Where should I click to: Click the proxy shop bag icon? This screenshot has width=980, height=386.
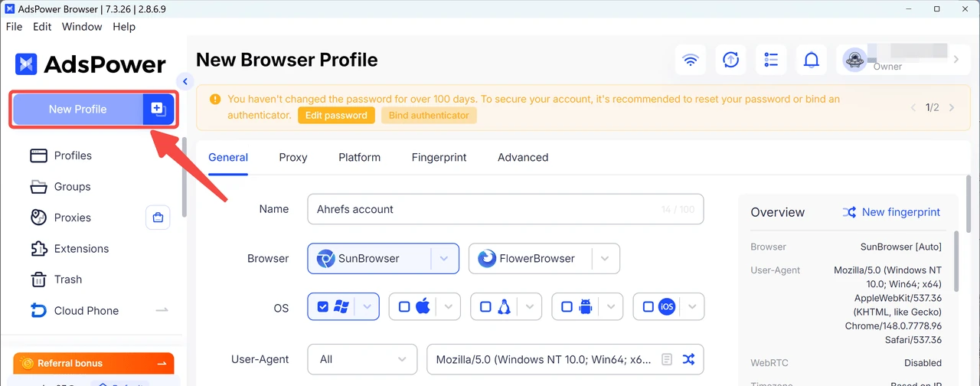(x=158, y=218)
